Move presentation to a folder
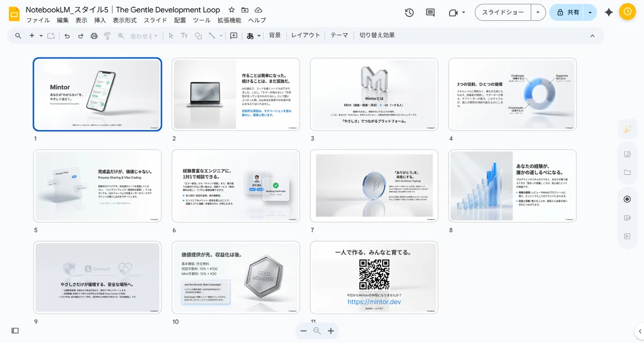 click(245, 10)
